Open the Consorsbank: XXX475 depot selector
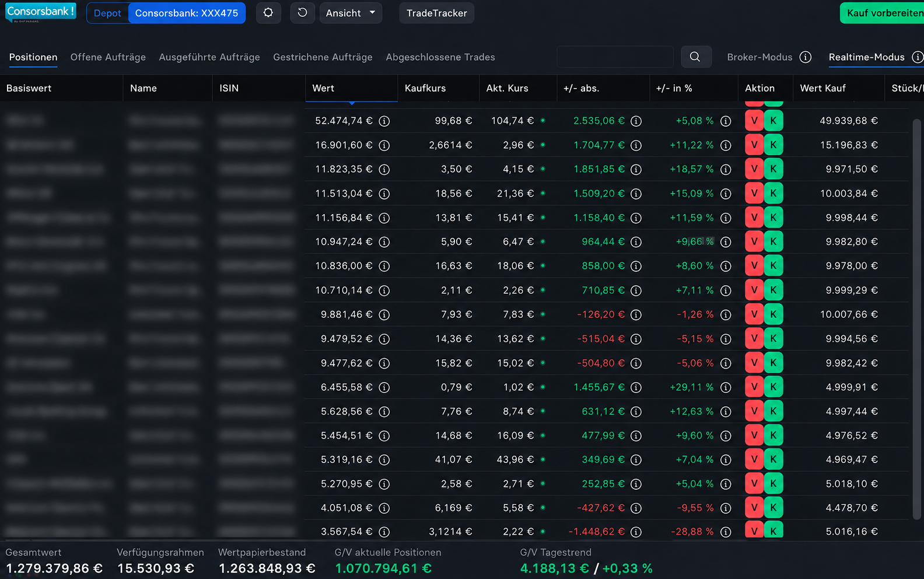The height and width of the screenshot is (579, 924). [x=187, y=13]
